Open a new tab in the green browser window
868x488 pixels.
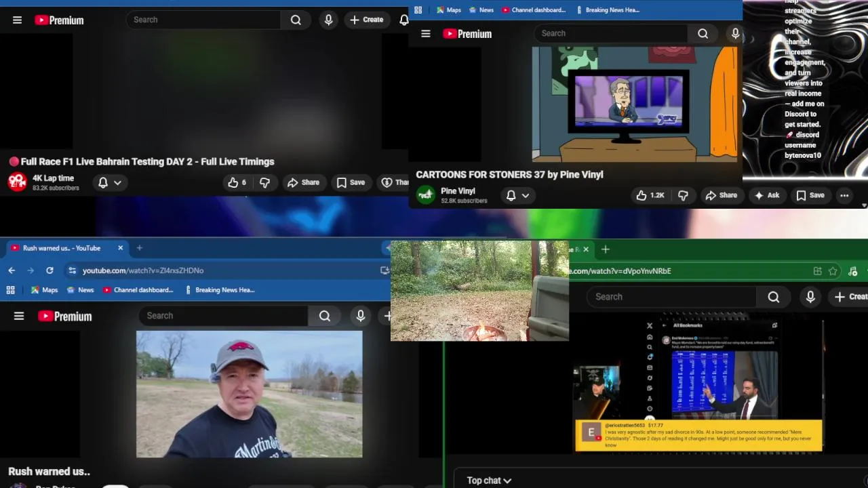(x=606, y=249)
